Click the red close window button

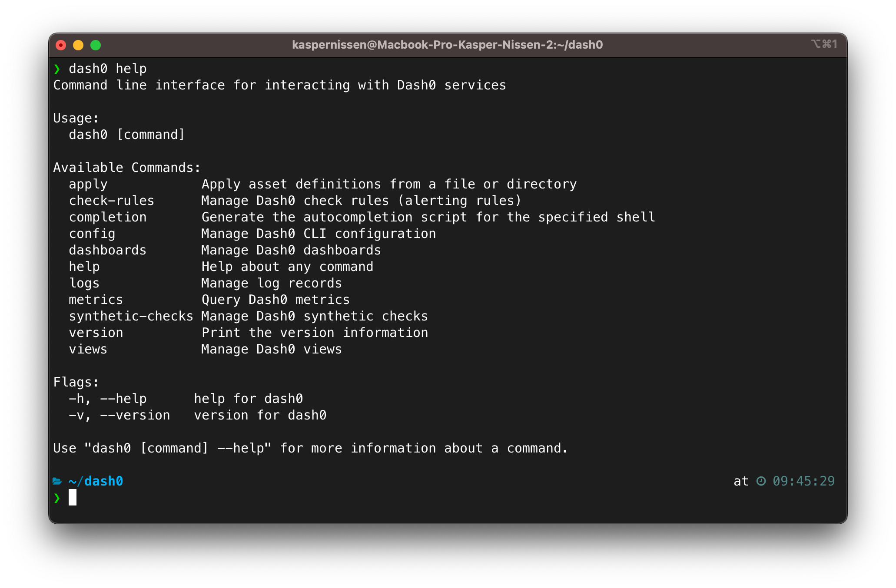[x=61, y=45]
